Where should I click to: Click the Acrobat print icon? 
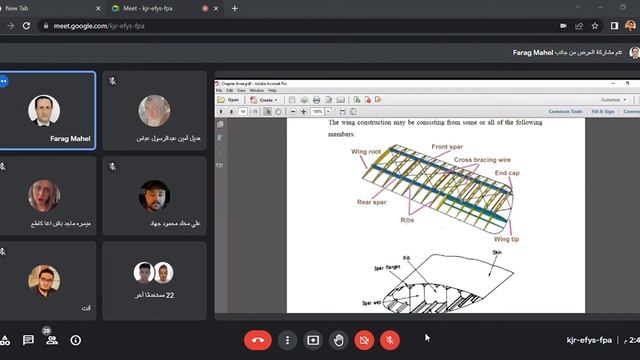click(x=316, y=100)
